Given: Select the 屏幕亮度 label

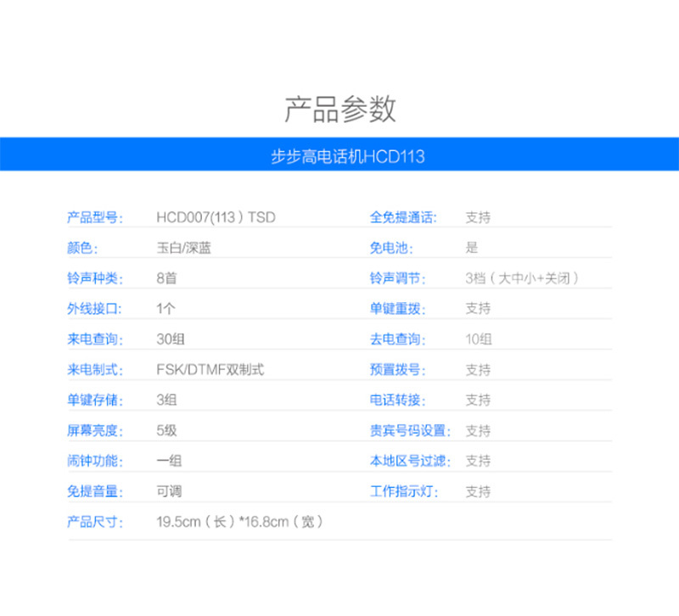Looking at the screenshot, I should tap(95, 431).
